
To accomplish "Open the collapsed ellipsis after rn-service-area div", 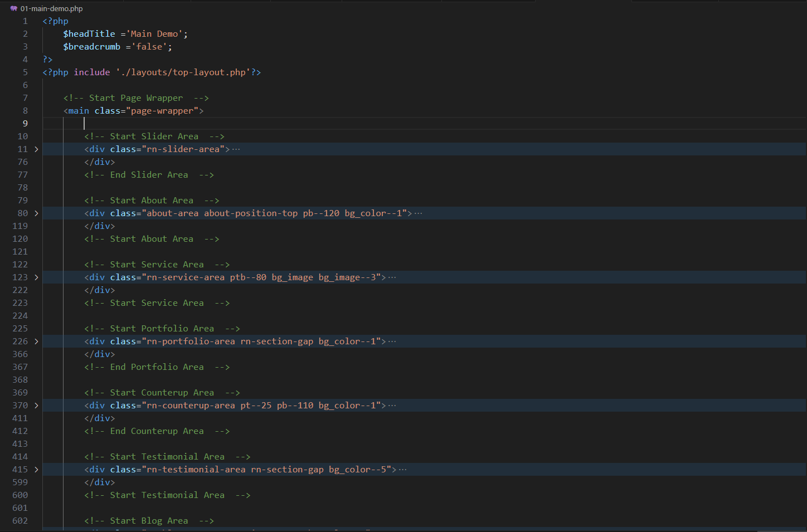I will click(392, 277).
